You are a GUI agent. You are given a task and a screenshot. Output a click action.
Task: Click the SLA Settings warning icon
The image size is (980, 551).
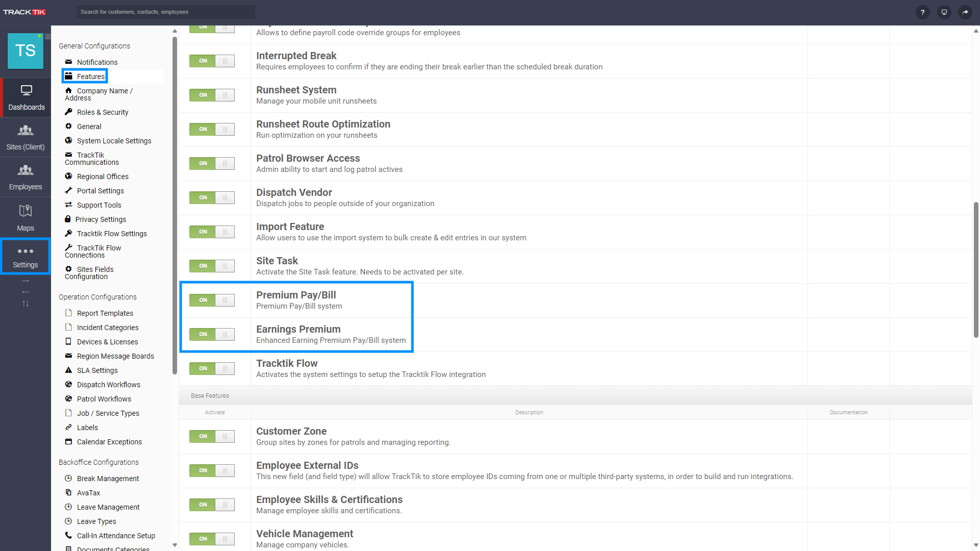68,370
